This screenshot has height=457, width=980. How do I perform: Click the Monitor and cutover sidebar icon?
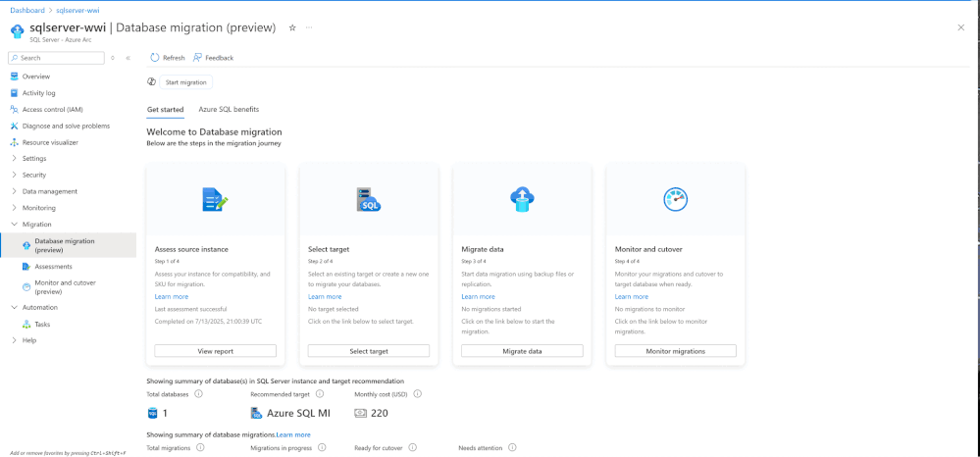tap(26, 287)
